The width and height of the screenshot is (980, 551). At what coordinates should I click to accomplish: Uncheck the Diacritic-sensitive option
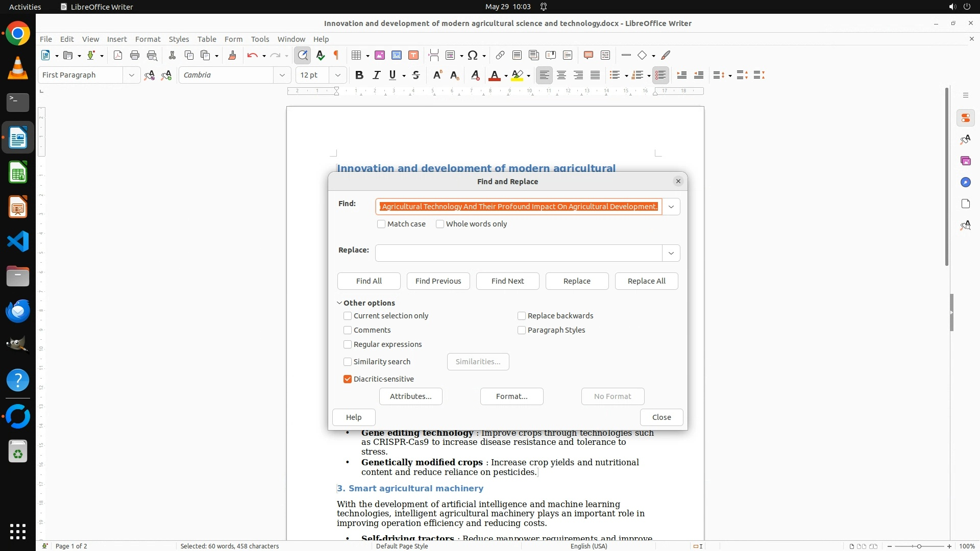(x=348, y=379)
